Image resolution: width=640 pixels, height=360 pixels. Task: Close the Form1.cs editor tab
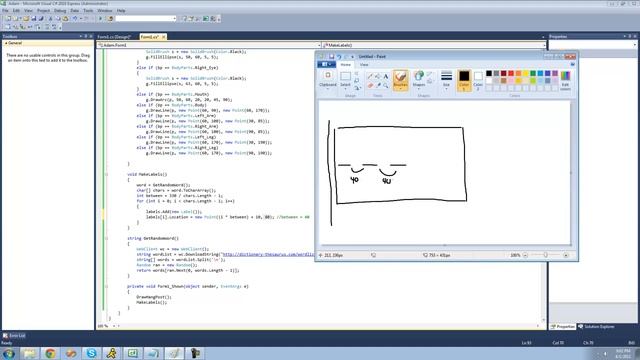pos(164,37)
